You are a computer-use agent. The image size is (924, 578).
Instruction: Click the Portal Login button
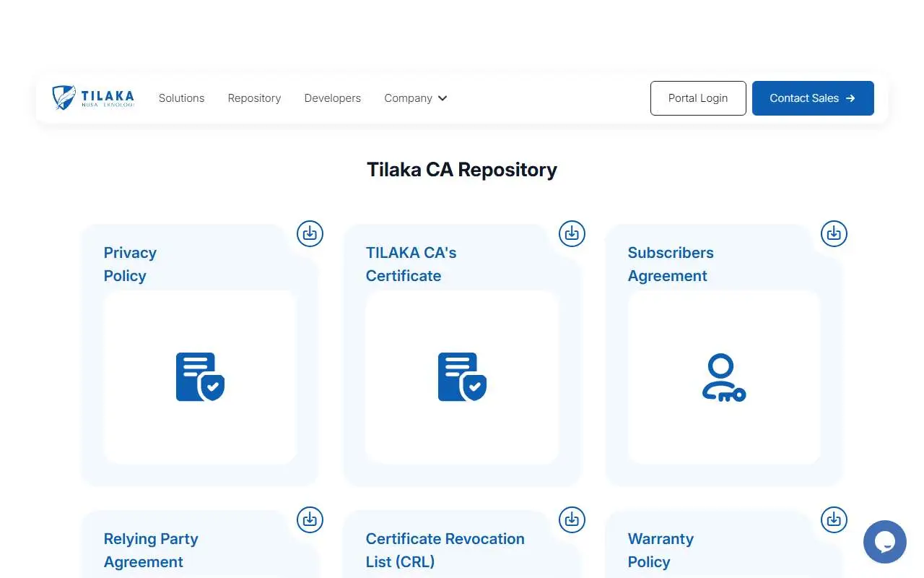(x=698, y=98)
